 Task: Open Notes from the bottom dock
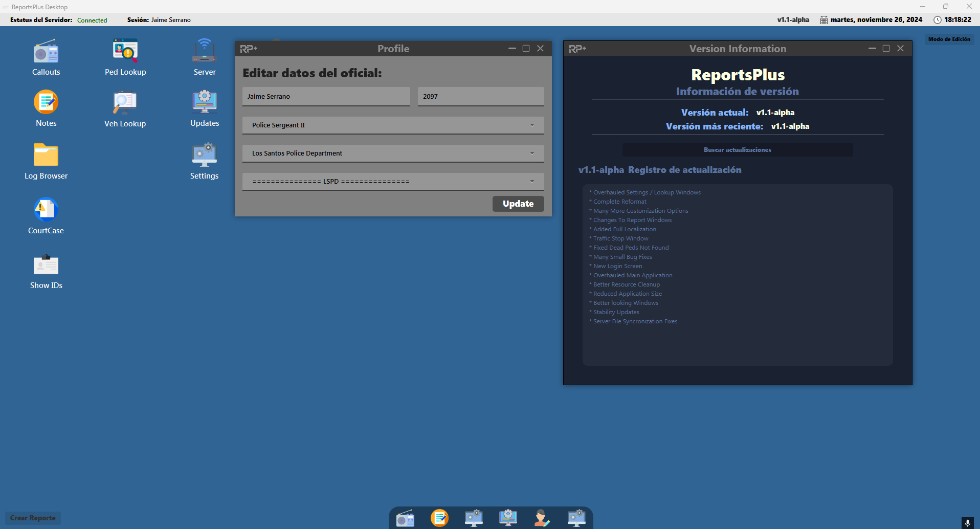(439, 518)
